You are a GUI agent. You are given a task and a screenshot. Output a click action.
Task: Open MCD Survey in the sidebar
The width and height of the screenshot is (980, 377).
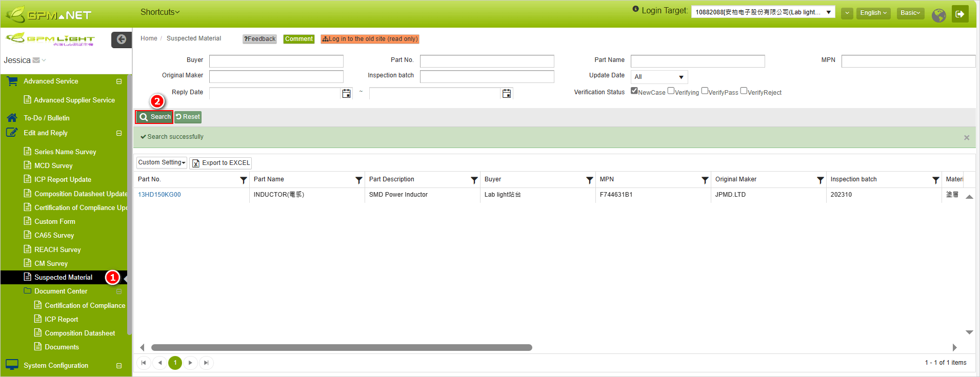click(53, 165)
